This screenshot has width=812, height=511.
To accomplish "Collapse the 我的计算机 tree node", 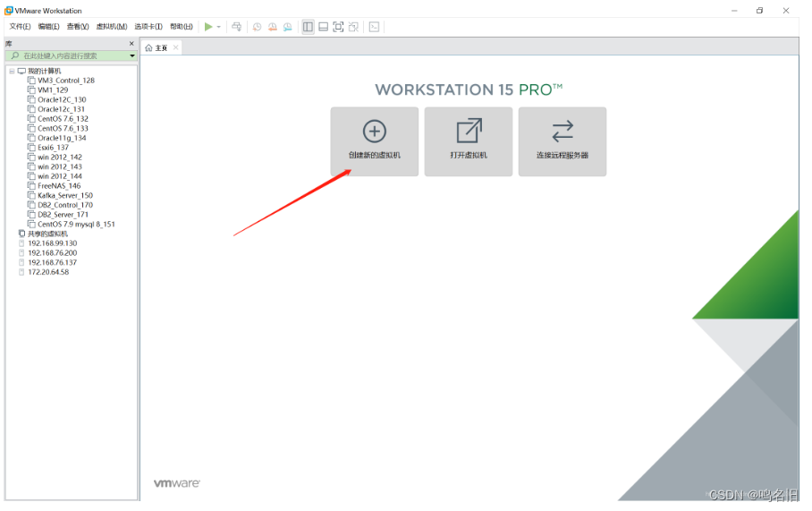I will pos(12,71).
